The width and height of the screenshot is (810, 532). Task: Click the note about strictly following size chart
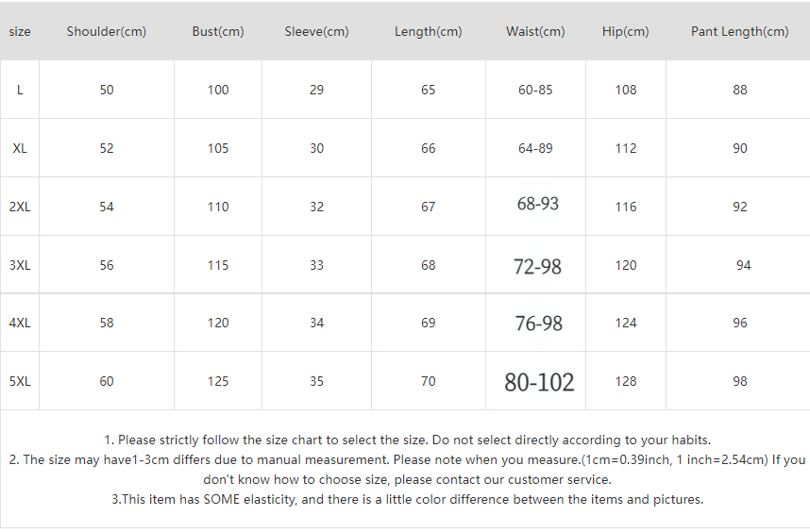tap(407, 440)
